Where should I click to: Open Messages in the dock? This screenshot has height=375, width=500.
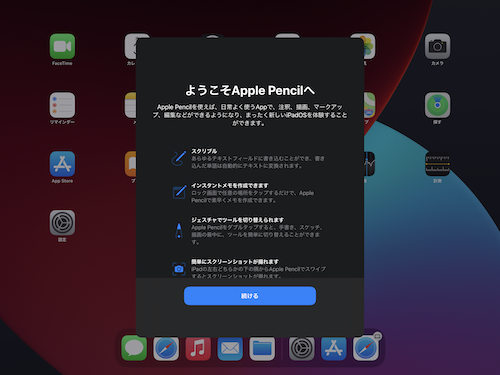(134, 348)
